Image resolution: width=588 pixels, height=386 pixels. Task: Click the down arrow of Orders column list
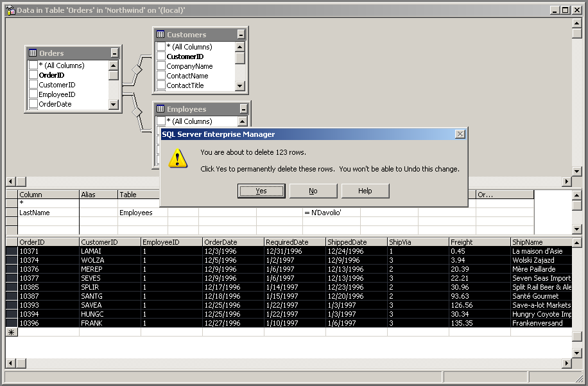tap(113, 104)
